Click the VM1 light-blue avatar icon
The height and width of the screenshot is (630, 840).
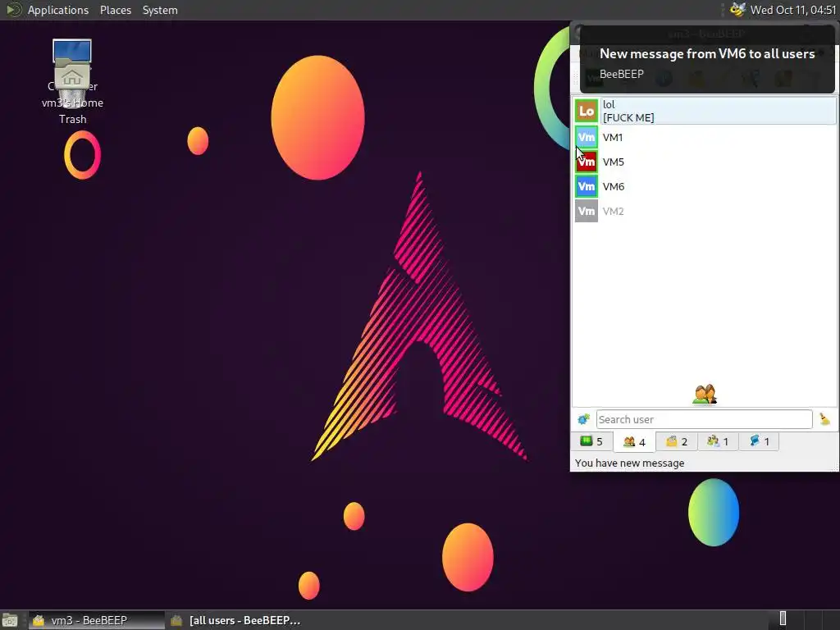tap(587, 137)
